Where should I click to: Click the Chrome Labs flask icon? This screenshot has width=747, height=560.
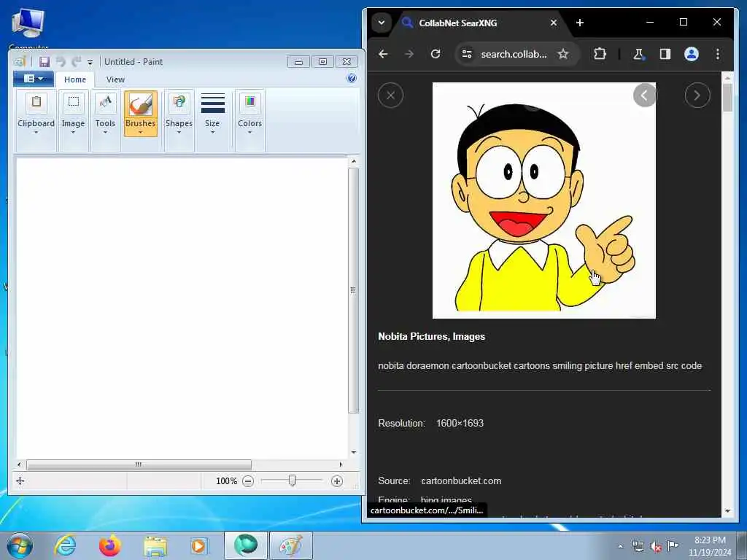click(x=638, y=54)
